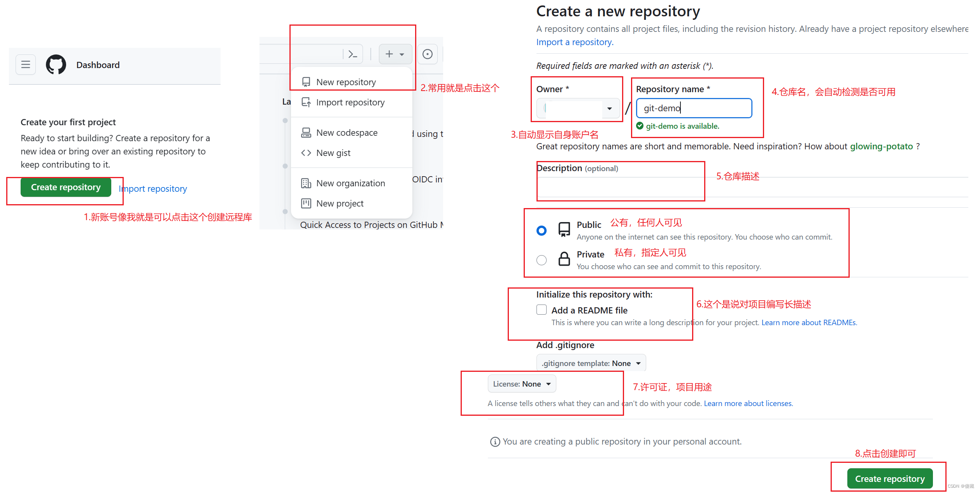Image resolution: width=980 pixels, height=492 pixels.
Task: Click the repo icon beside New repository
Action: pos(306,82)
